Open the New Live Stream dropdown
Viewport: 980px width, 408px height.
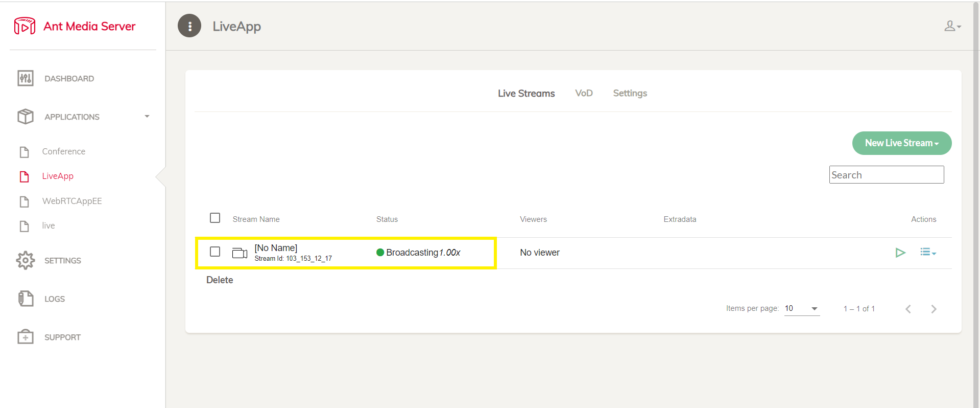point(902,143)
